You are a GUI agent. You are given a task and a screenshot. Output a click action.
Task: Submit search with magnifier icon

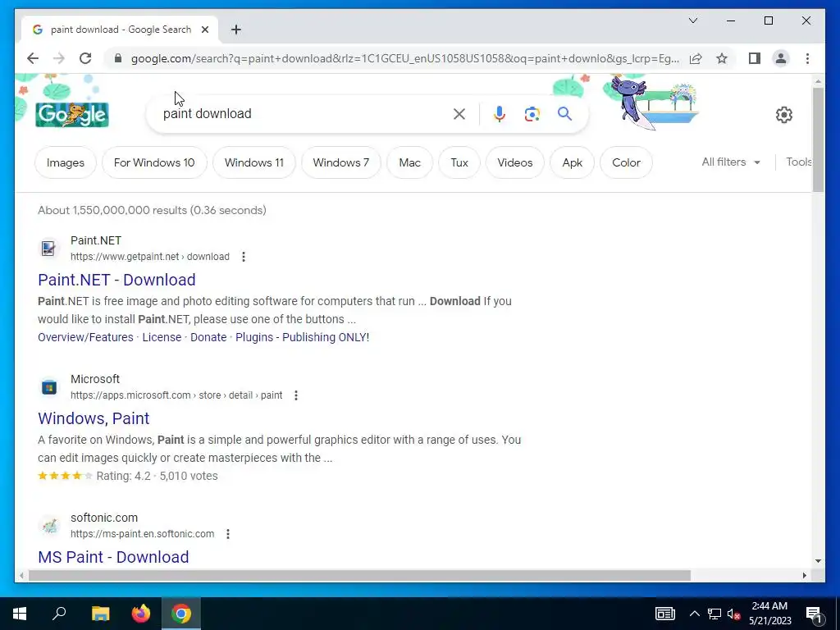pos(564,113)
